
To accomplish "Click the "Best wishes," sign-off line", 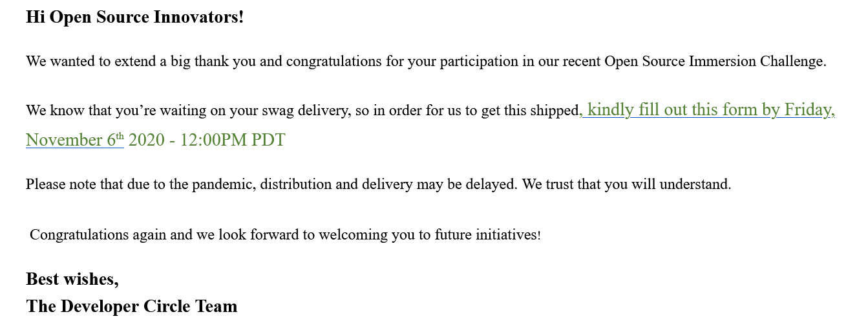I will [x=72, y=279].
